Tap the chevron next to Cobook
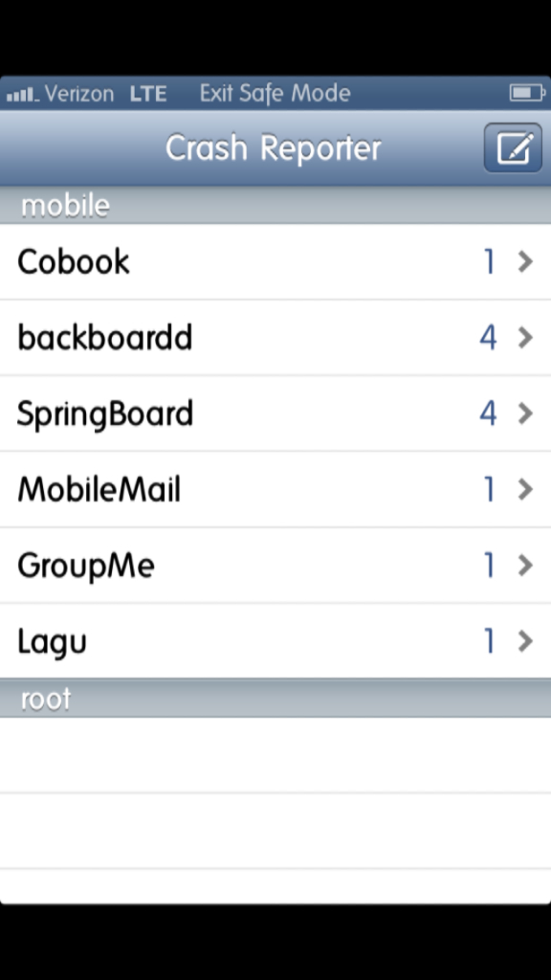 pos(525,262)
